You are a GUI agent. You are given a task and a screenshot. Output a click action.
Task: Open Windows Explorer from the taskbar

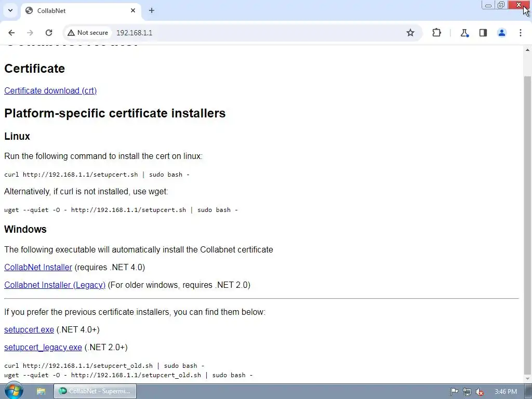(x=41, y=391)
